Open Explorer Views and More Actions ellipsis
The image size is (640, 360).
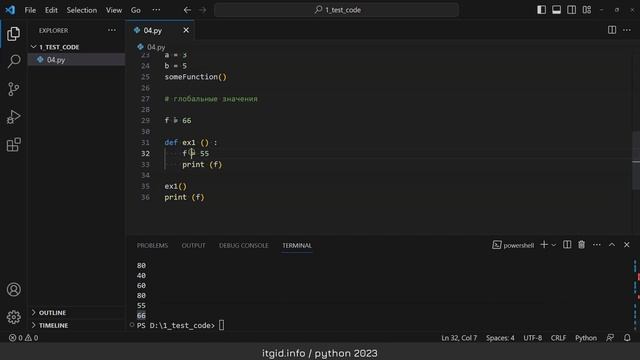(x=111, y=30)
